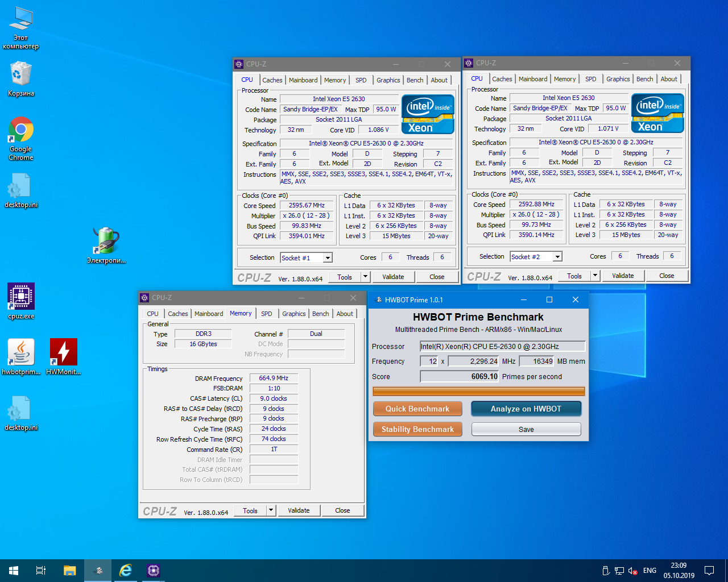The width and height of the screenshot is (728, 582).
Task: Switch to the CPU-Z taskbar icon
Action: (x=154, y=571)
